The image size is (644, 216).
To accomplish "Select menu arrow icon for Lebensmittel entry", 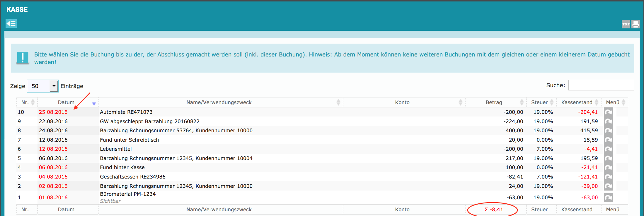I will tap(608, 149).
